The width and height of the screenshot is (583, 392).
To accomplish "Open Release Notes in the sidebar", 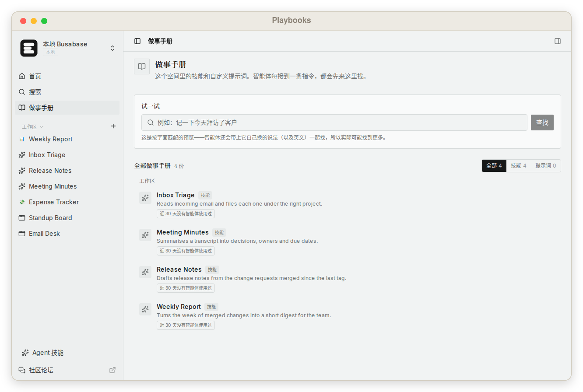I will (67, 171).
